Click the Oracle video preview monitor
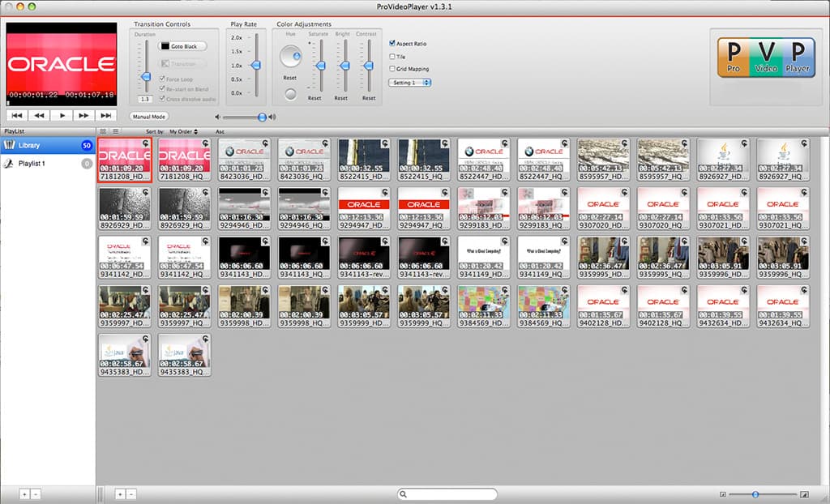The image size is (830, 504). pos(62,63)
